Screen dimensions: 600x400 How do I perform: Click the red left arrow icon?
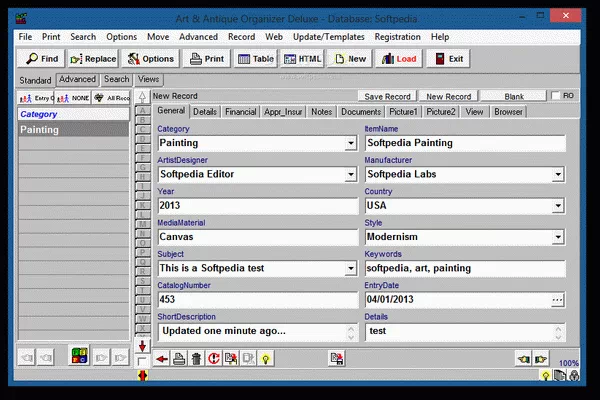(x=161, y=358)
